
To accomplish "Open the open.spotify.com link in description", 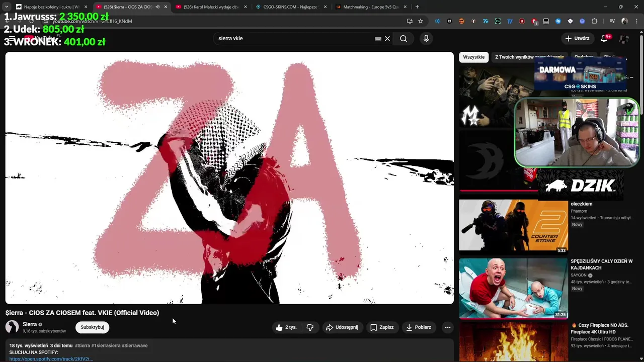I will point(51,359).
